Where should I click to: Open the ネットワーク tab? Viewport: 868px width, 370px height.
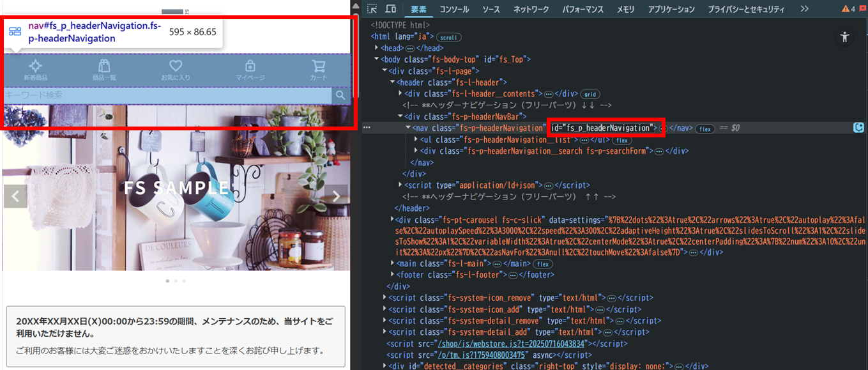(531, 9)
